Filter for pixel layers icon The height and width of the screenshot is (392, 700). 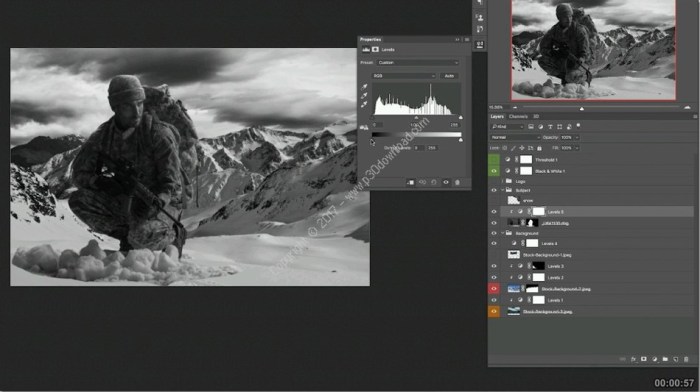[x=531, y=127]
